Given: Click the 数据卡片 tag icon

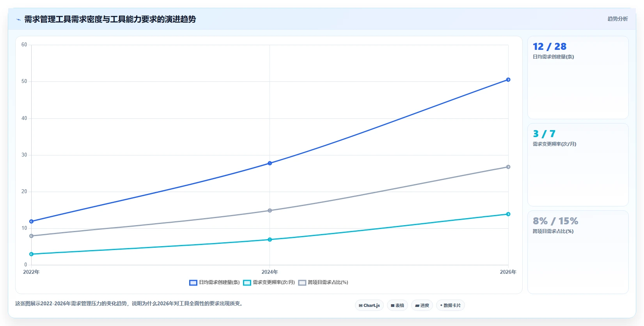Looking at the screenshot, I should tap(441, 305).
